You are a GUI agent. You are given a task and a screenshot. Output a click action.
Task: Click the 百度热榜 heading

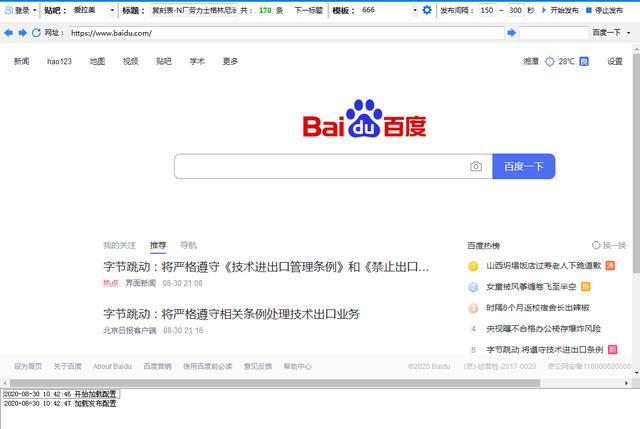click(x=484, y=246)
